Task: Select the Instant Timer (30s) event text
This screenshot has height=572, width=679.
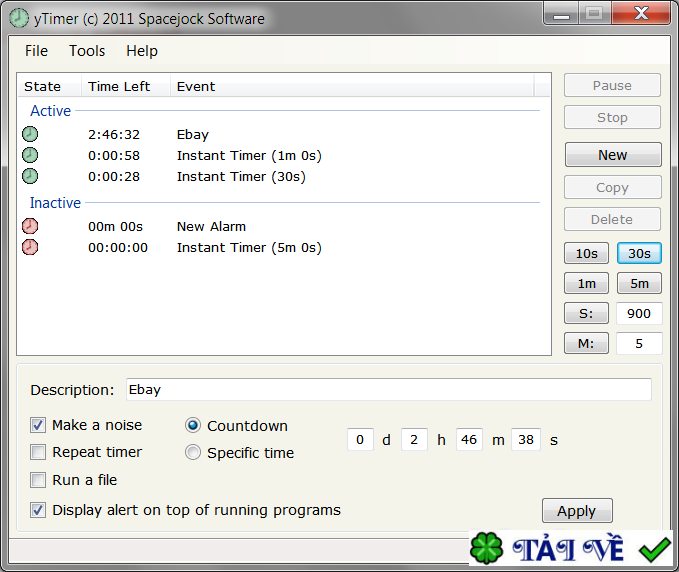Action: 241,177
